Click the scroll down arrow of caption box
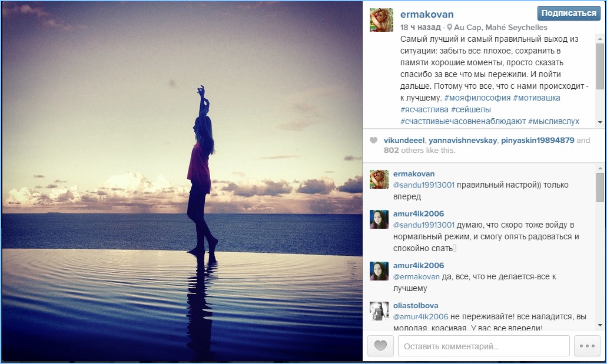The width and height of the screenshot is (607, 364). [600, 122]
